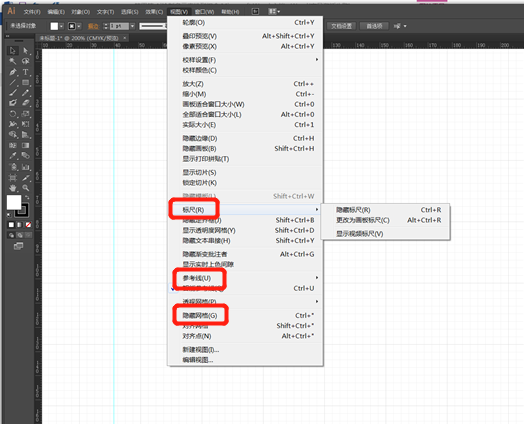
Task: Open the stroke weight dropdown arrow
Action: [x=132, y=26]
